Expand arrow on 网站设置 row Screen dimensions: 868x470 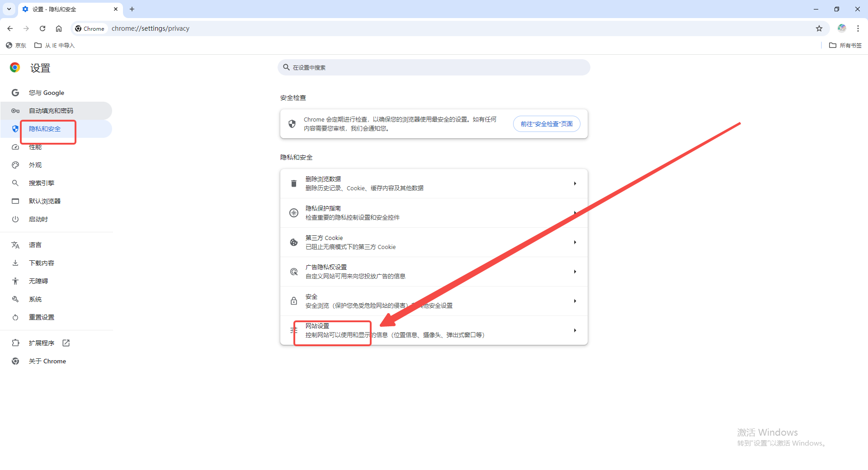(575, 330)
